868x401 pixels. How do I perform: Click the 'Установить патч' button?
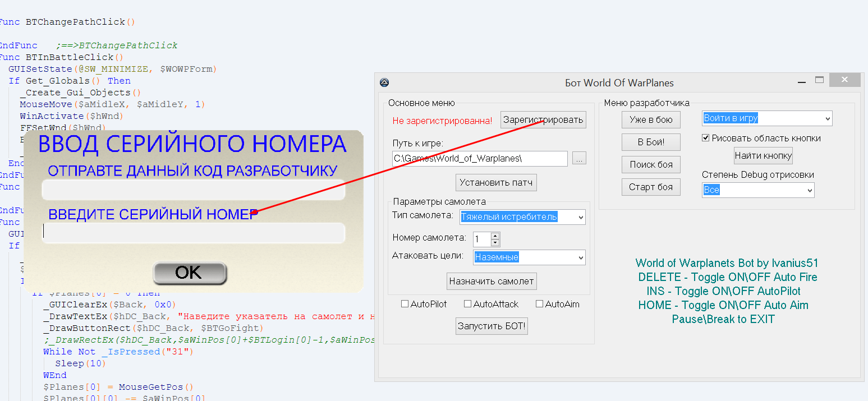[495, 182]
